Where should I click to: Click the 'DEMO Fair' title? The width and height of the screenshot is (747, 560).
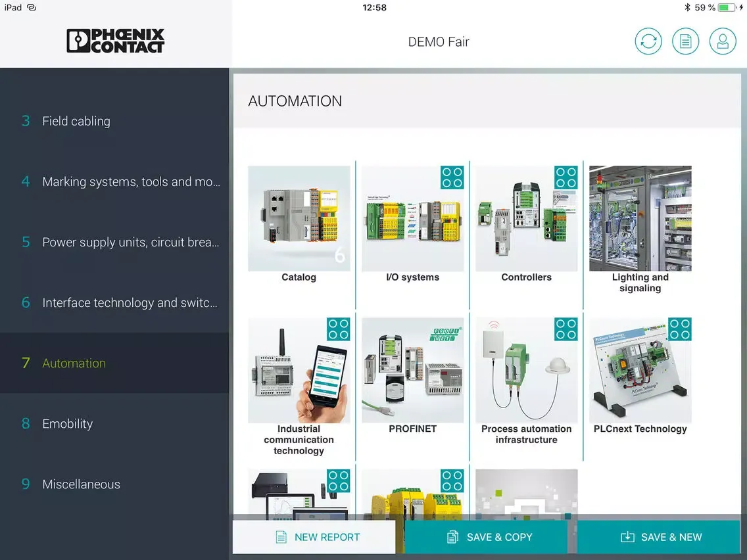[x=439, y=42]
